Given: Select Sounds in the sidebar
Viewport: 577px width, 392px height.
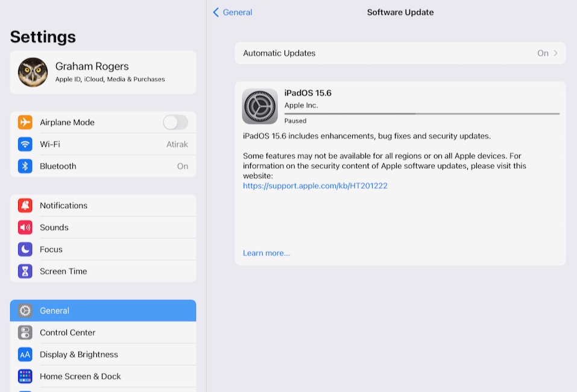Looking at the screenshot, I should point(103,227).
